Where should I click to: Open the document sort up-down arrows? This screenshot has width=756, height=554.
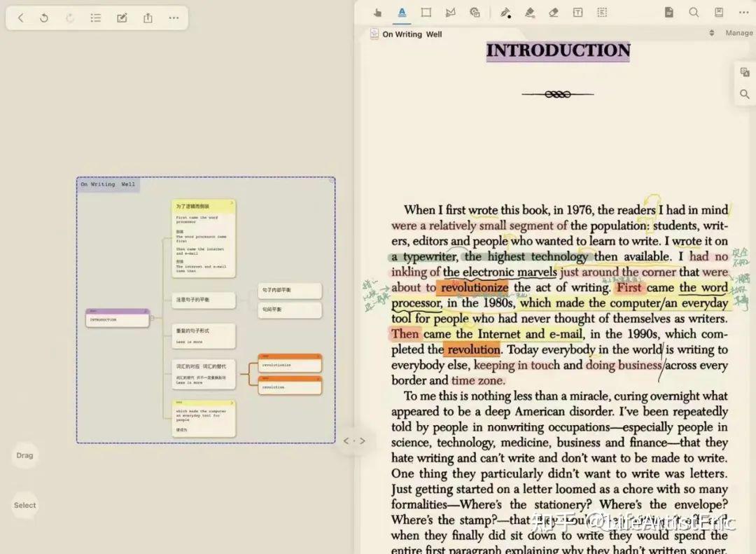pyautogui.click(x=712, y=33)
